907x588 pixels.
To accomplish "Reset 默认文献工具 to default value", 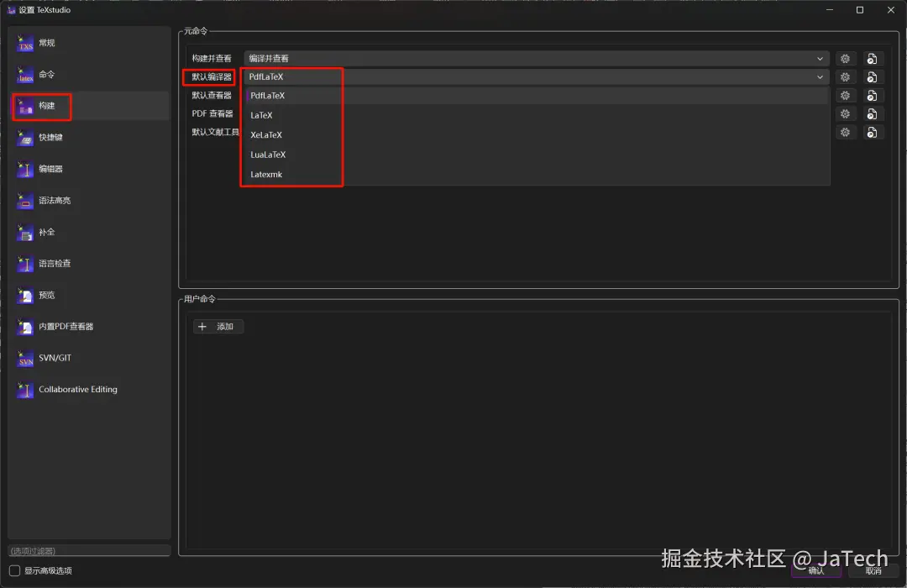I will 872,133.
